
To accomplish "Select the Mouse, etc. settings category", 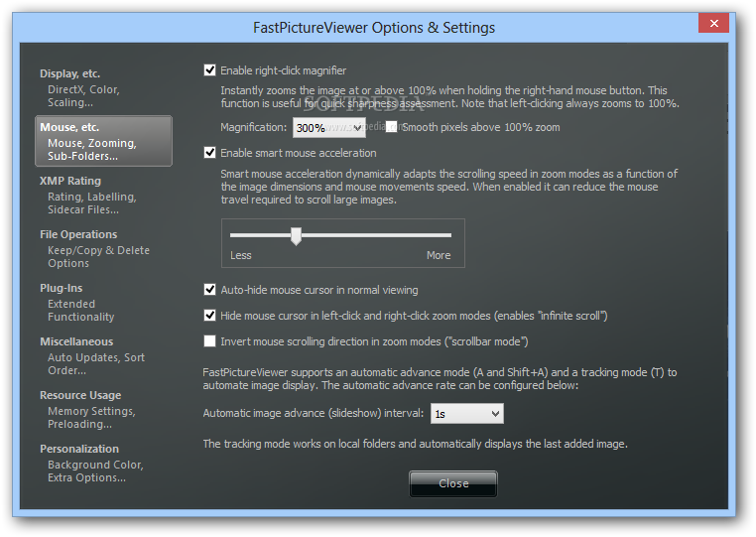I will (103, 141).
